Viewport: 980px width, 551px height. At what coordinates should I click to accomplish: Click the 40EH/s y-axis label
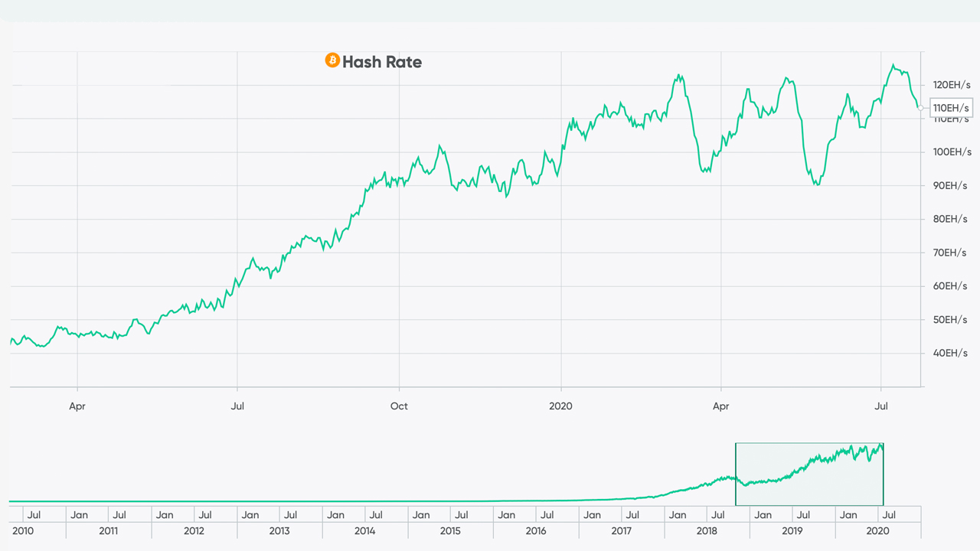click(x=949, y=353)
